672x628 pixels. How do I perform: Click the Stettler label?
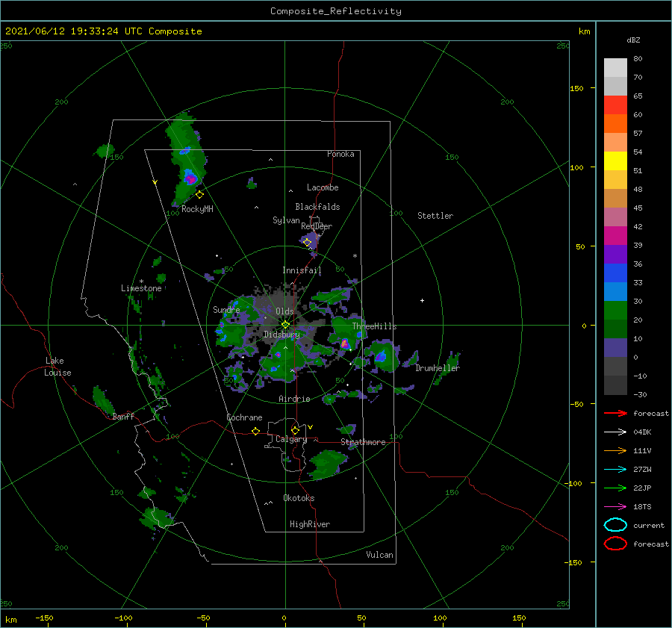tap(435, 216)
